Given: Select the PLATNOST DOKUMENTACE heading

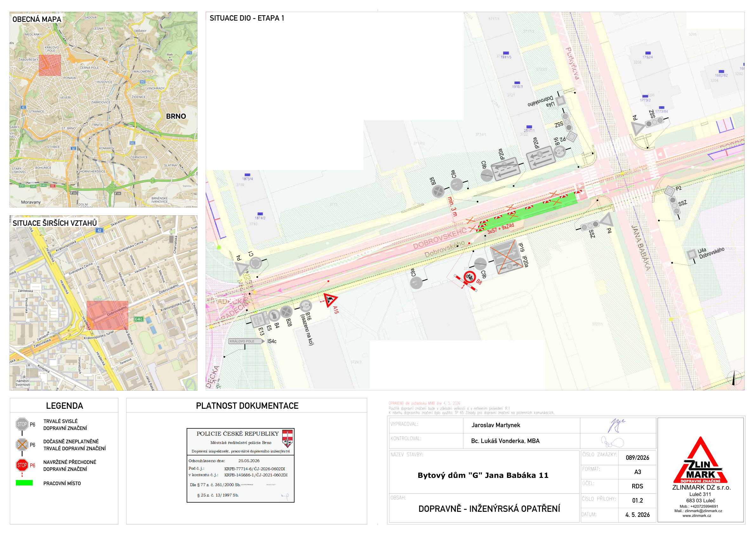Looking at the screenshot, I should pyautogui.click(x=247, y=406).
